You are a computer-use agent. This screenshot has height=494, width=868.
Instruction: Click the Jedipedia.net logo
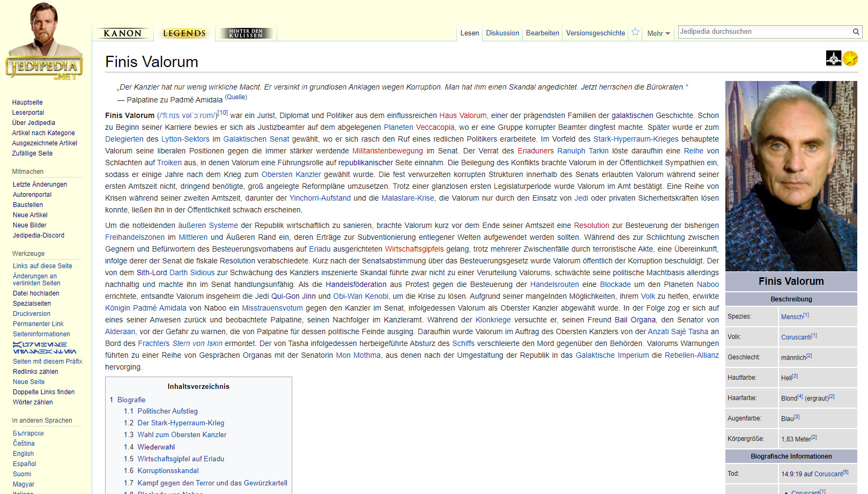point(44,42)
